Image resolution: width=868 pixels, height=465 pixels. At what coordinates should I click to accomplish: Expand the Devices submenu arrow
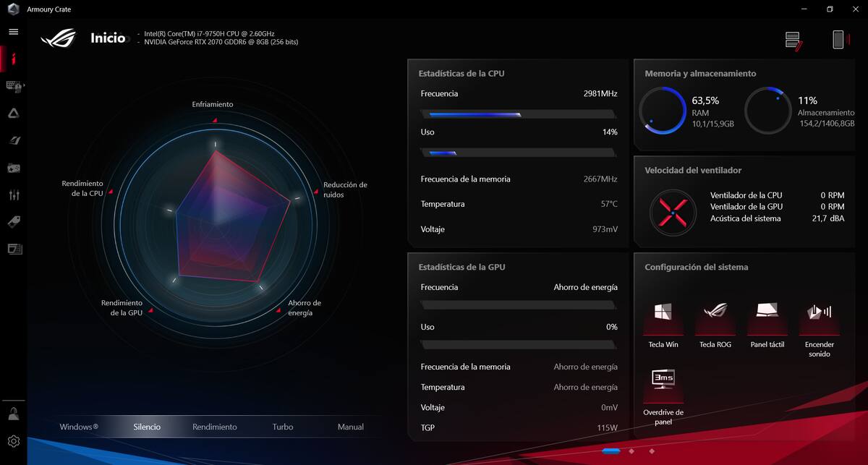[x=25, y=85]
